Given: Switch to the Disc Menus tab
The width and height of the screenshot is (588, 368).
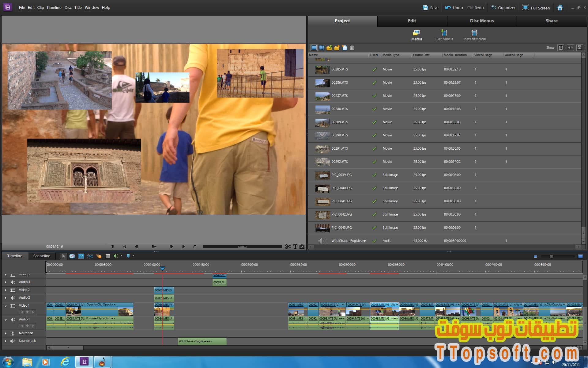Looking at the screenshot, I should 482,21.
